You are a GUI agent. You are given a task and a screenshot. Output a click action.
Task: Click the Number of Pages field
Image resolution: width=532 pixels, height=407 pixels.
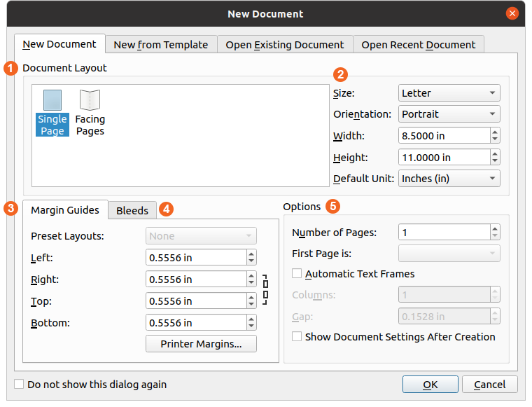pos(444,233)
